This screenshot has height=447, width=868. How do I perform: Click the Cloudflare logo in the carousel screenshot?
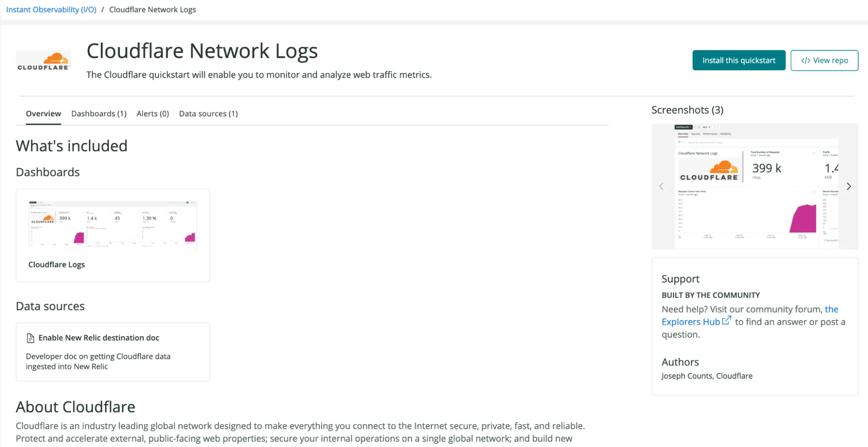tap(710, 170)
